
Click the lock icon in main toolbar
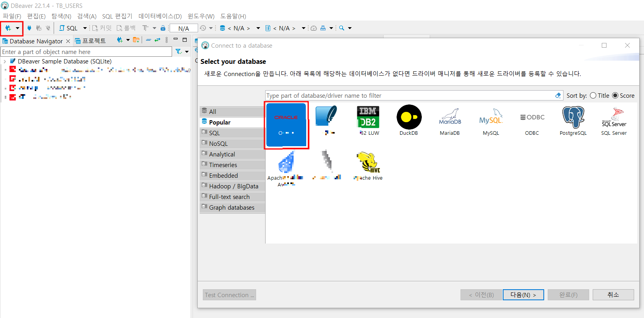click(163, 28)
